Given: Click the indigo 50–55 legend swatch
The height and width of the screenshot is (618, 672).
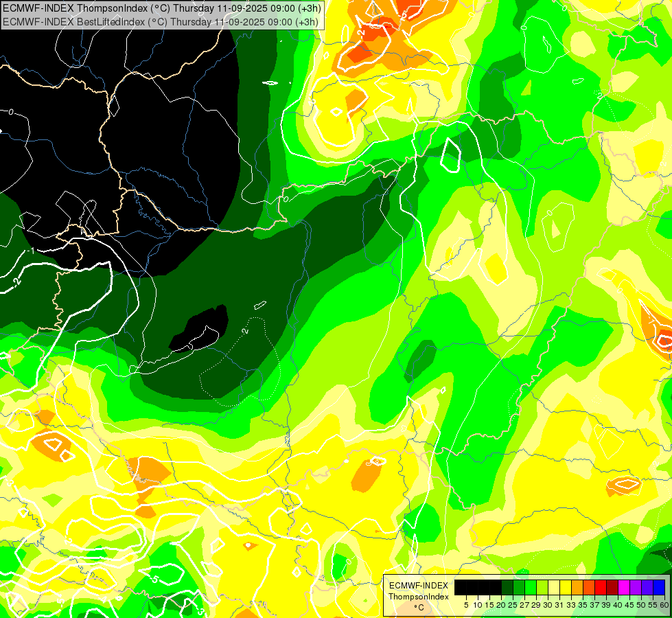Looking at the screenshot, I should pyautogui.click(x=647, y=588).
